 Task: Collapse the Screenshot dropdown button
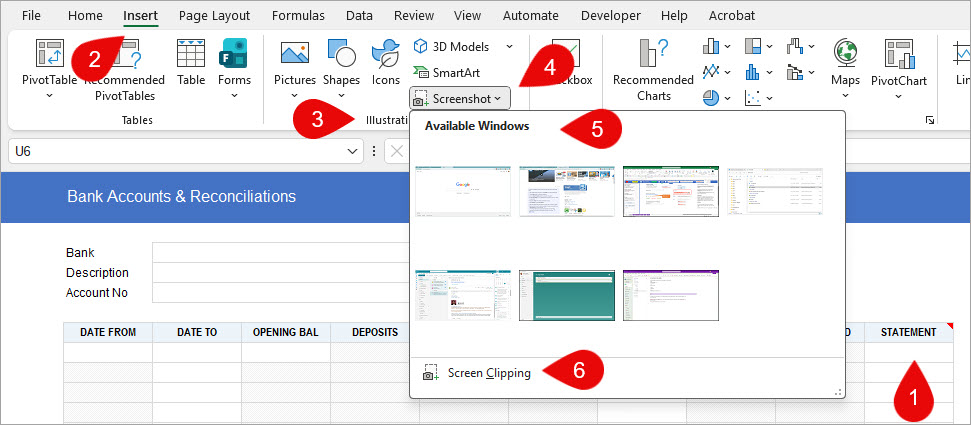[x=461, y=98]
